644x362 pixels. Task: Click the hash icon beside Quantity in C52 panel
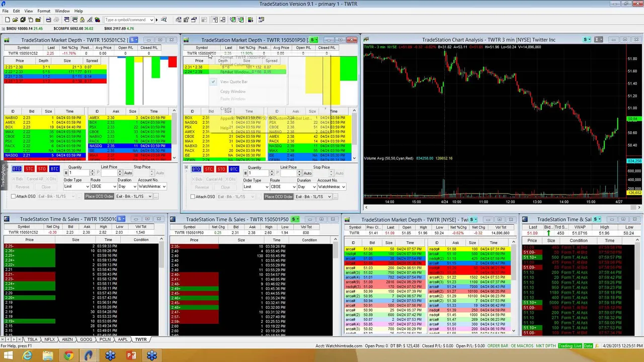[x=66, y=173]
